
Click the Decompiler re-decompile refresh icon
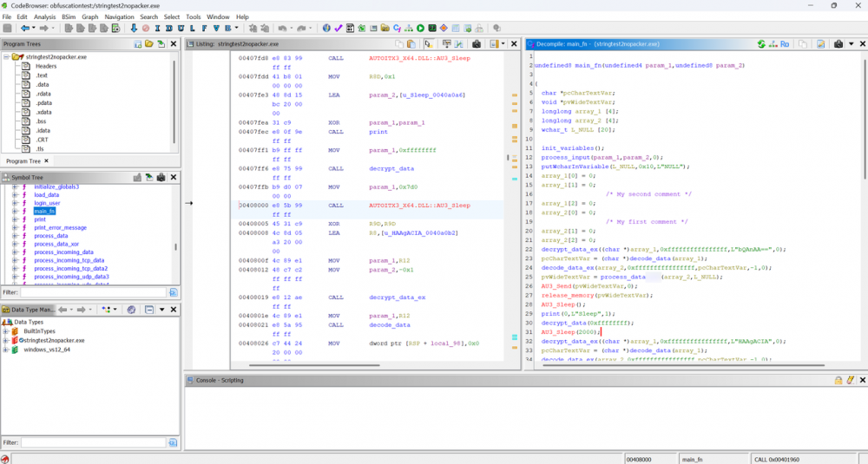[x=761, y=43]
